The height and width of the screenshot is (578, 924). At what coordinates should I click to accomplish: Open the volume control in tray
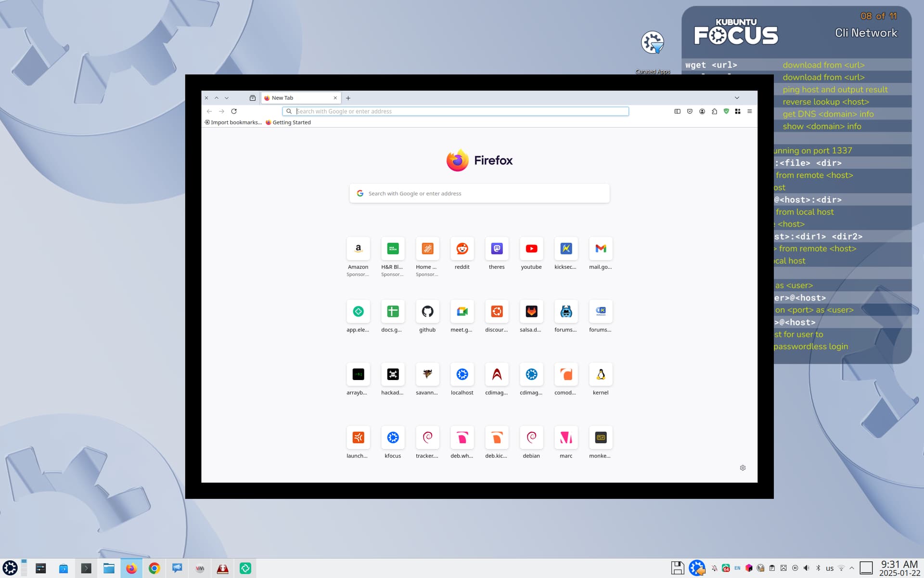(x=807, y=568)
